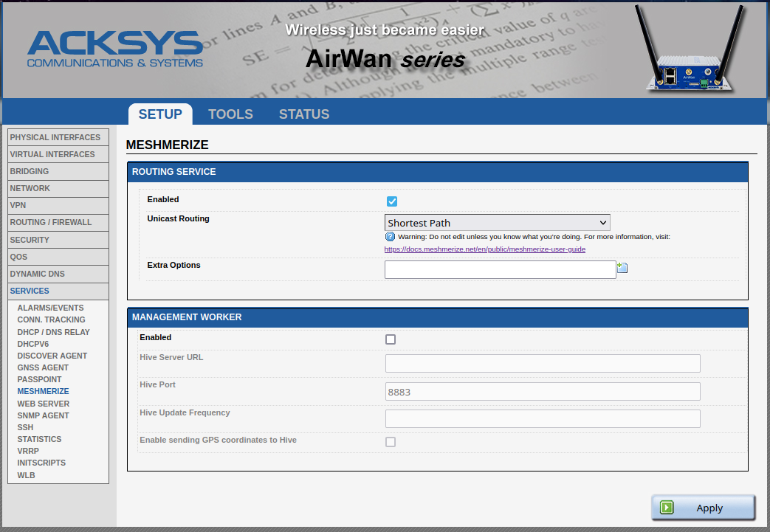
Task: Click the blue help info icon beside Warning
Action: point(390,237)
